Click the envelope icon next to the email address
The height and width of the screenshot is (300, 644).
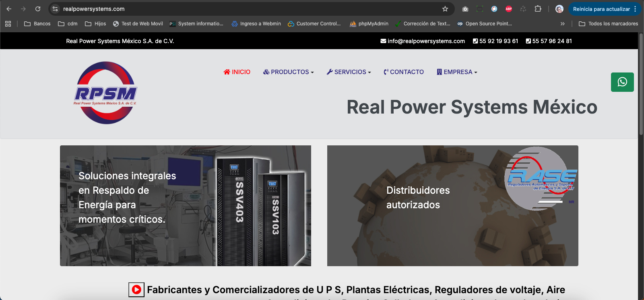click(383, 41)
